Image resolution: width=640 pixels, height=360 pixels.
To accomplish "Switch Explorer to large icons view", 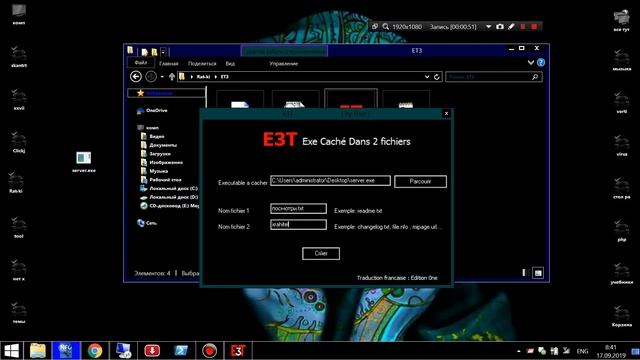I will (x=538, y=273).
